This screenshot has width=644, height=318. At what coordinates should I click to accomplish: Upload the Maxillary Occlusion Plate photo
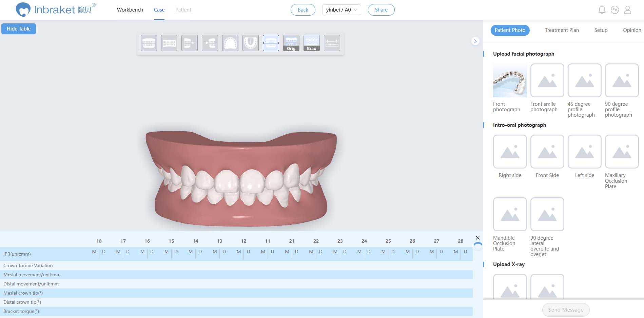pyautogui.click(x=622, y=152)
